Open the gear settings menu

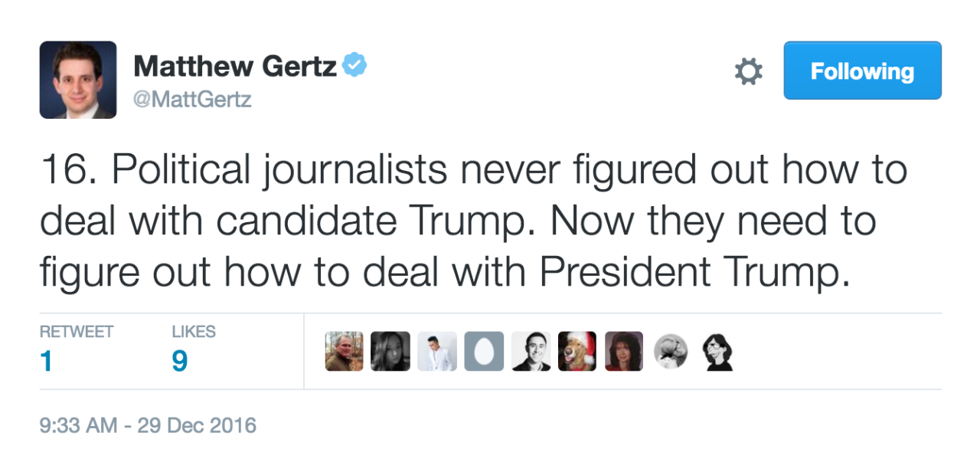(x=748, y=71)
